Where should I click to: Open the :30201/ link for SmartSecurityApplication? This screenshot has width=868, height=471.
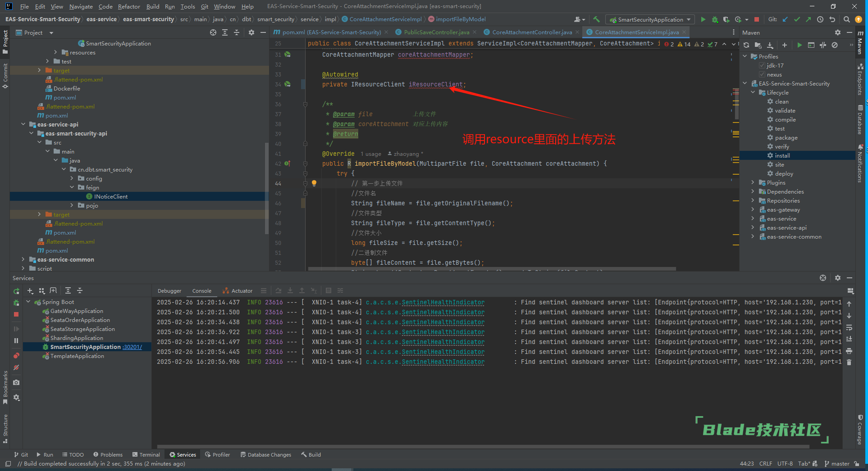pos(132,347)
